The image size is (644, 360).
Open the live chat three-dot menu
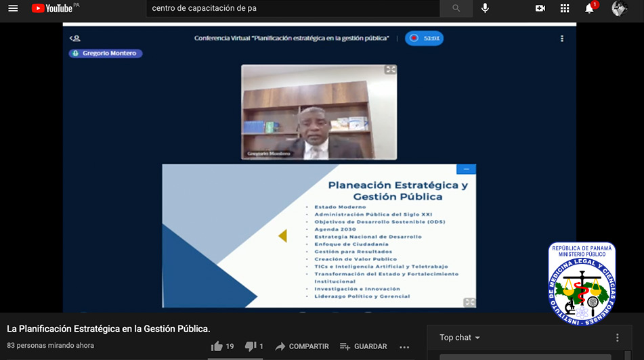pos(618,338)
